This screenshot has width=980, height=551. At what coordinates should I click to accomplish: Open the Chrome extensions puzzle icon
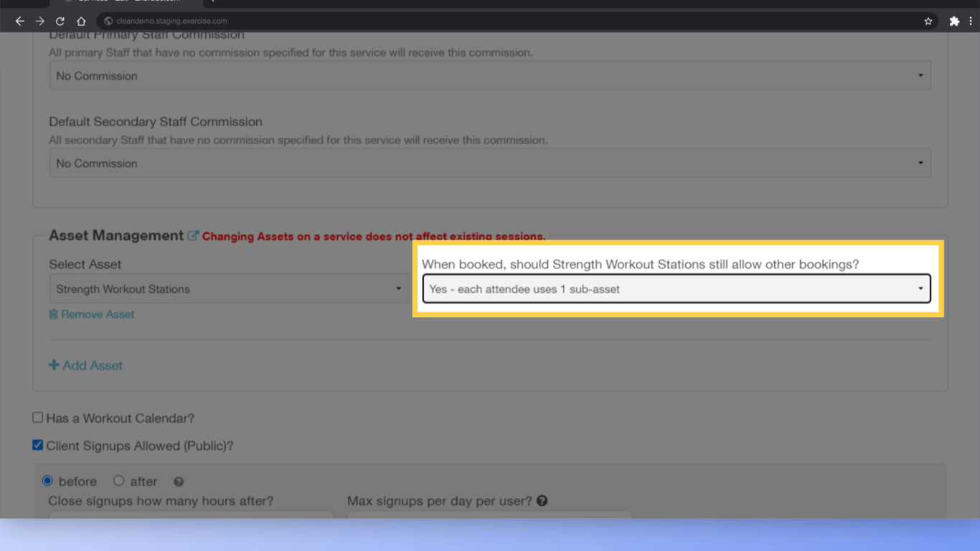tap(954, 20)
